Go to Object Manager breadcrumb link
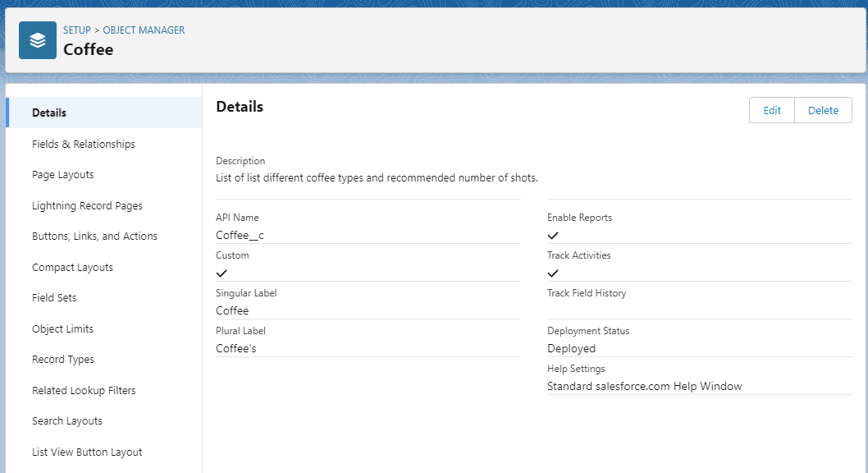Image resolution: width=868 pixels, height=473 pixels. coord(144,30)
